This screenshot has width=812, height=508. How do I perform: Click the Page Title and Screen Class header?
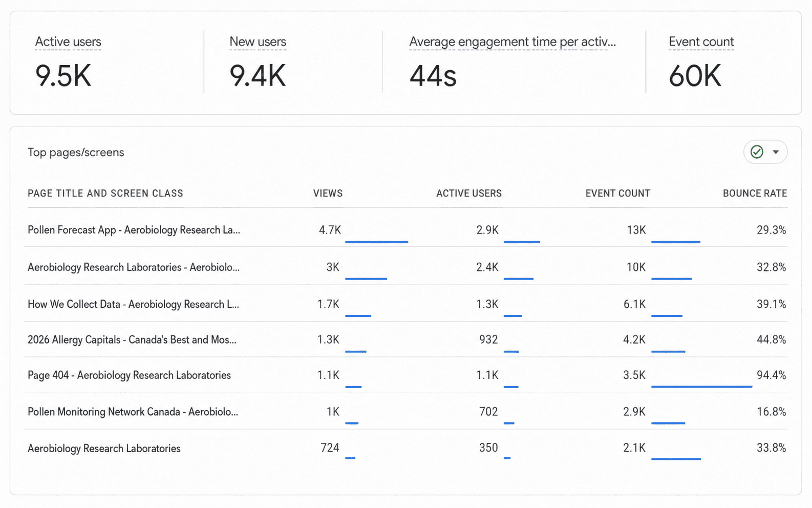(x=105, y=193)
